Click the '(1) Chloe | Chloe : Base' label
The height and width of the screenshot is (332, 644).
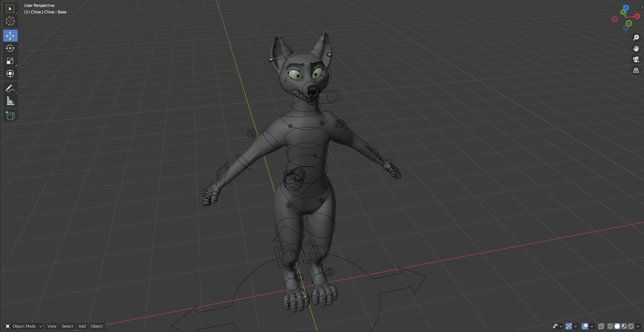tap(45, 12)
